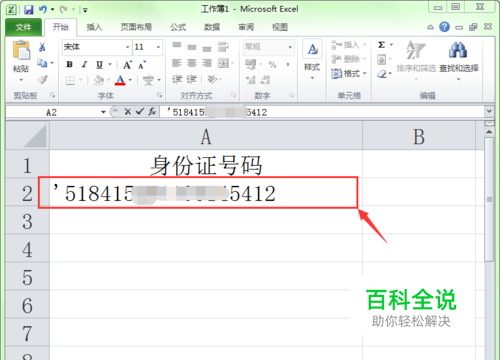Select column A header

[206, 137]
